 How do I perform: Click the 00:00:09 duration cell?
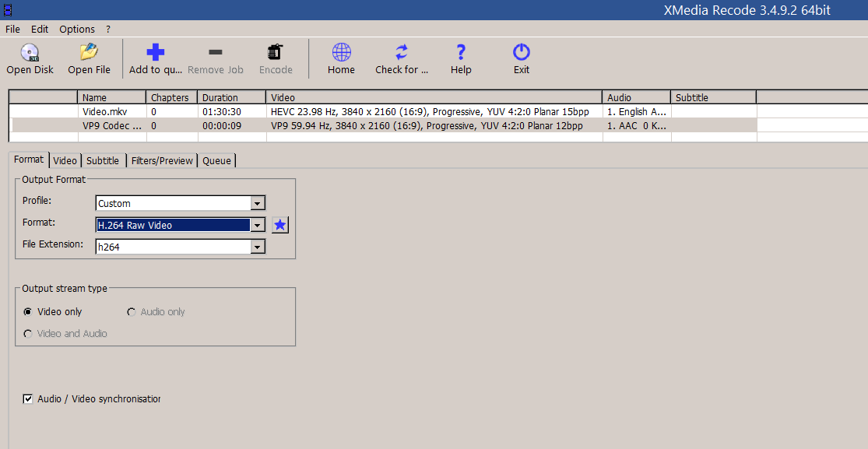[232, 126]
